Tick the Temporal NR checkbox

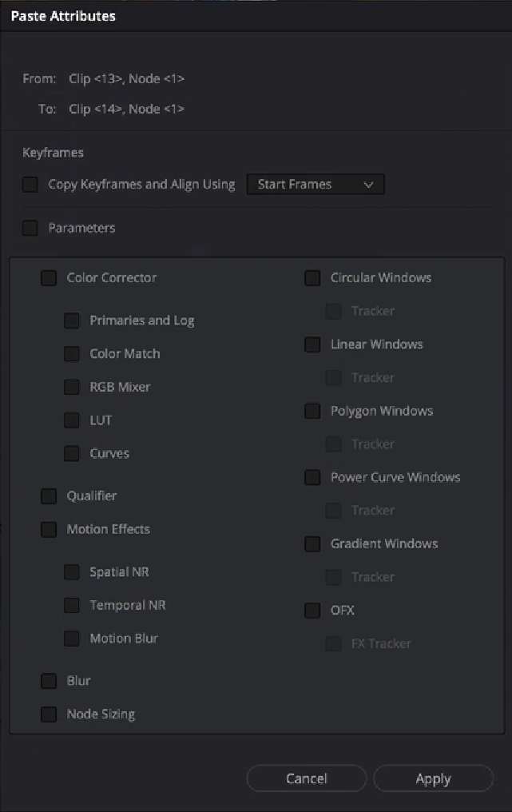(x=72, y=606)
